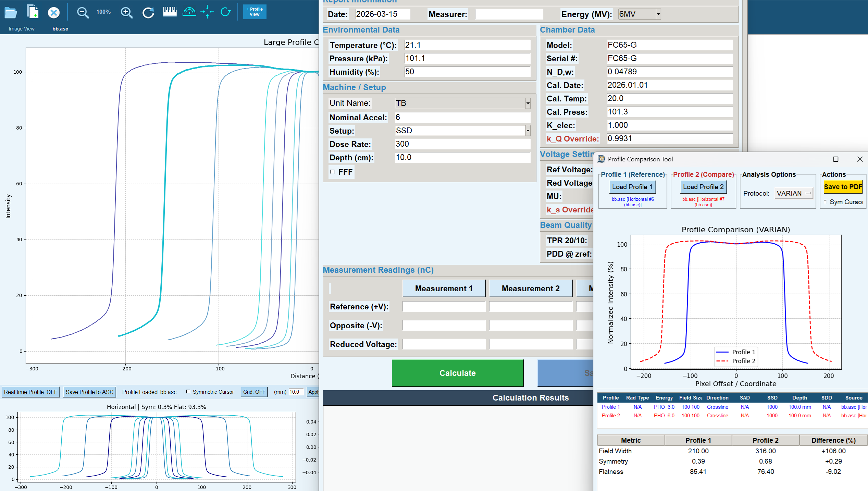Minimize the Profile Comparison Tool window
The width and height of the screenshot is (868, 491).
[x=812, y=159]
